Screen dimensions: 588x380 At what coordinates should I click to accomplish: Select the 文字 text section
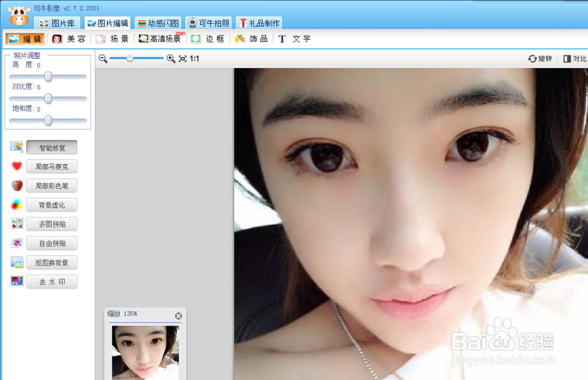(295, 39)
